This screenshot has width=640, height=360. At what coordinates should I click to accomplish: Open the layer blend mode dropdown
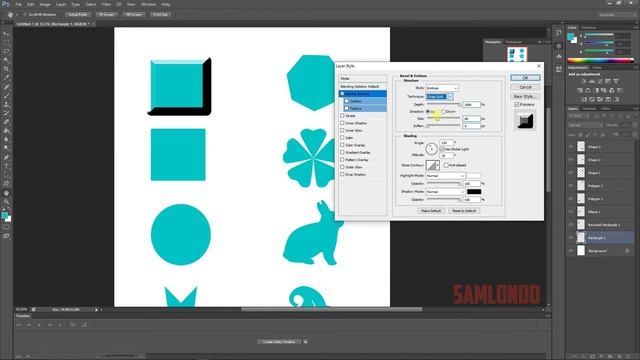click(586, 125)
